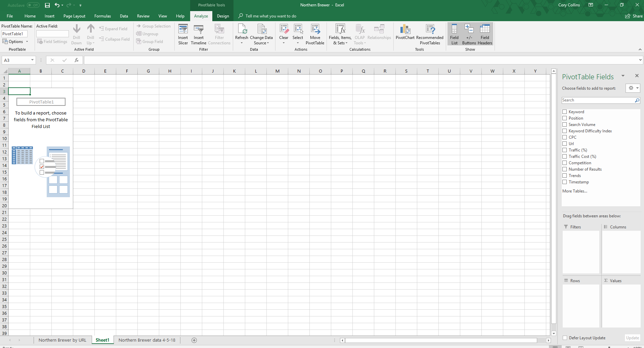Enable the Search Volume field
Screen dimensions: 644x348
(564, 124)
